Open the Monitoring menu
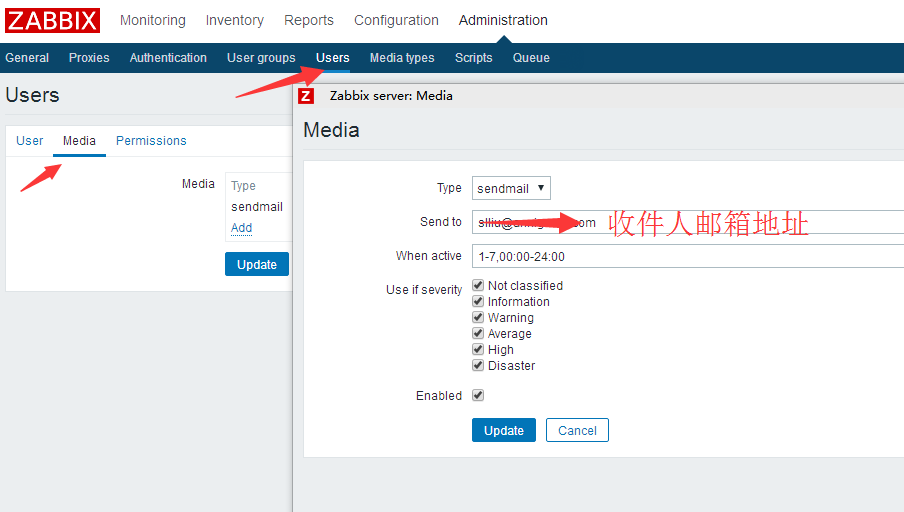This screenshot has height=512, width=904. click(x=153, y=20)
